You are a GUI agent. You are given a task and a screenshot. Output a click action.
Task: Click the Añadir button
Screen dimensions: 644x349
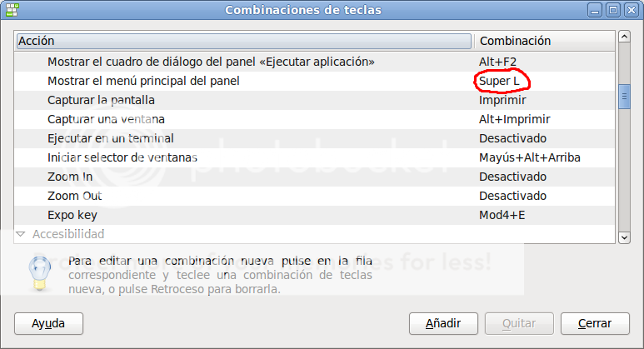tap(442, 323)
